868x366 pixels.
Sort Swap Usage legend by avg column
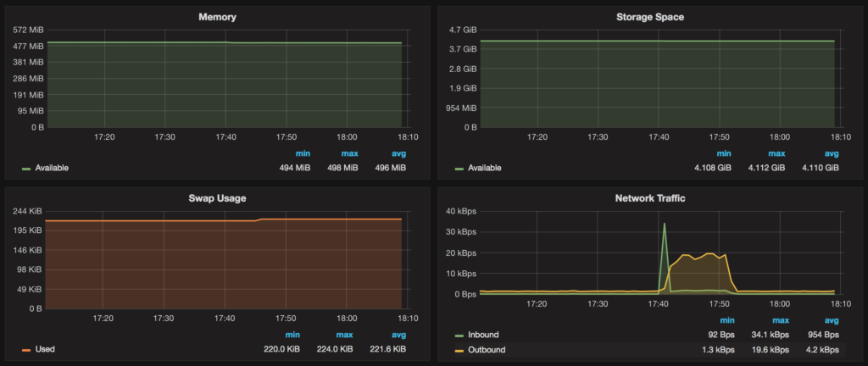398,335
